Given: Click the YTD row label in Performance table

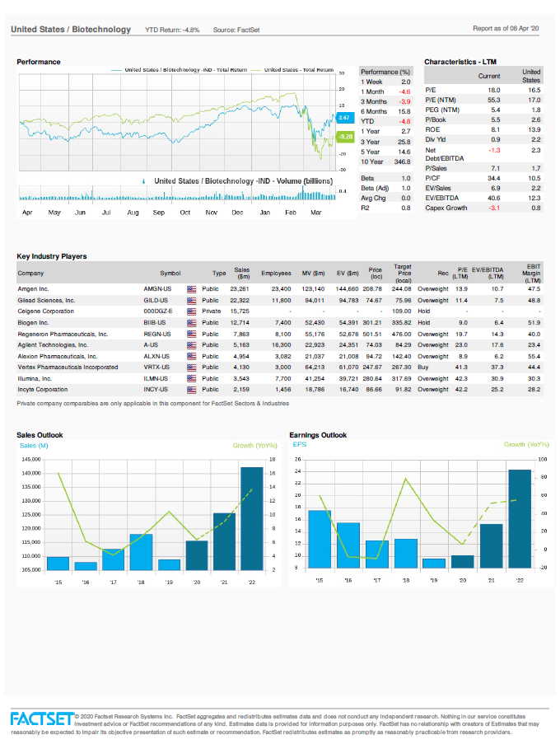Looking at the screenshot, I should click(x=367, y=121).
